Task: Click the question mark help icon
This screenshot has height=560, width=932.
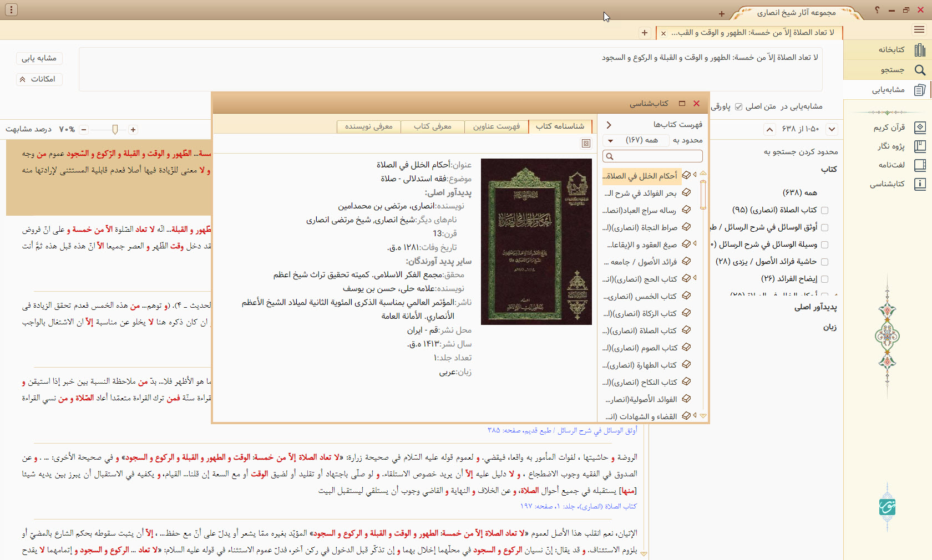Action: [x=877, y=10]
